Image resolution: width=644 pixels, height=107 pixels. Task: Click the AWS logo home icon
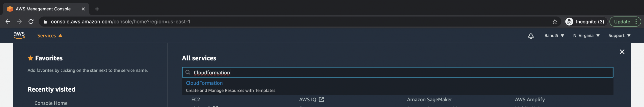(x=19, y=35)
